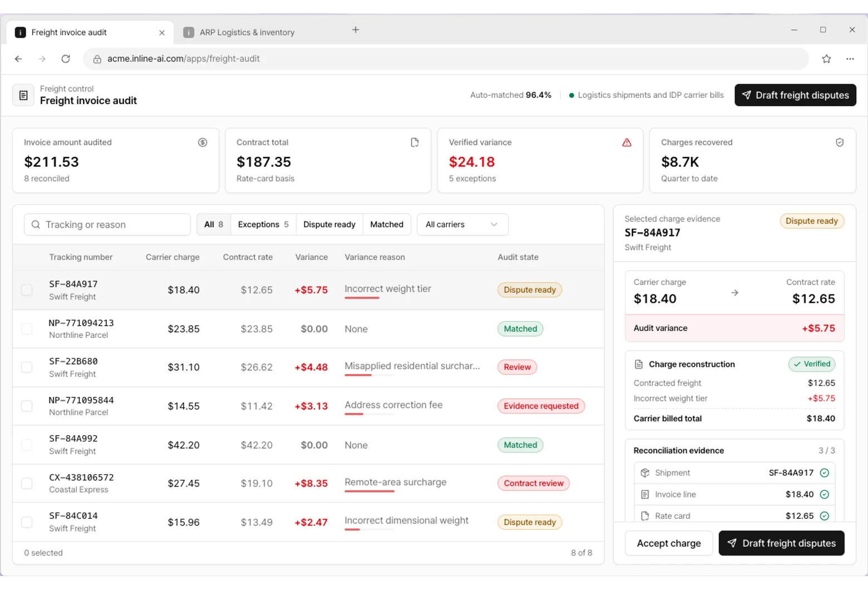
Task: Click the Charge reconstruction document icon
Action: pos(639,365)
